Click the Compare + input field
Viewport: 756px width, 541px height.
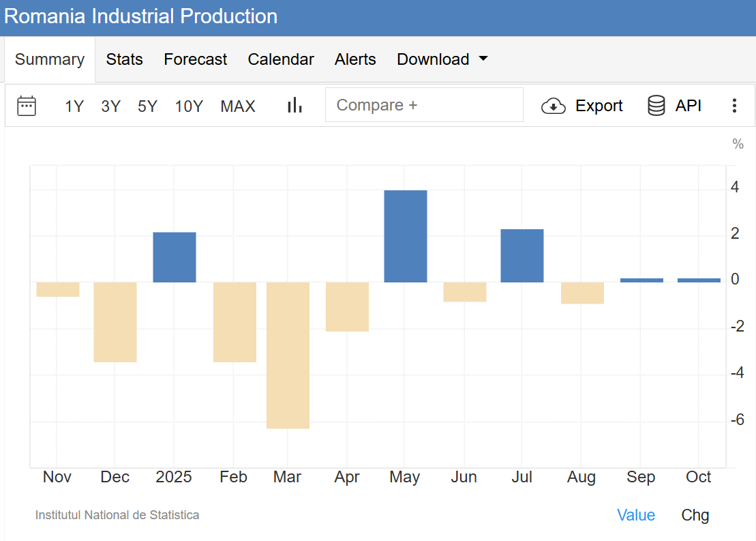[x=424, y=105]
